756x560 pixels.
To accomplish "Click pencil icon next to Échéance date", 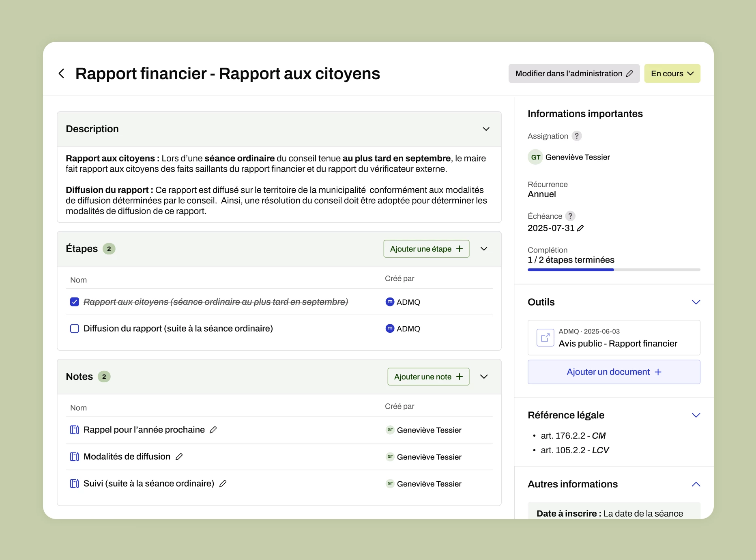I will pyautogui.click(x=580, y=228).
